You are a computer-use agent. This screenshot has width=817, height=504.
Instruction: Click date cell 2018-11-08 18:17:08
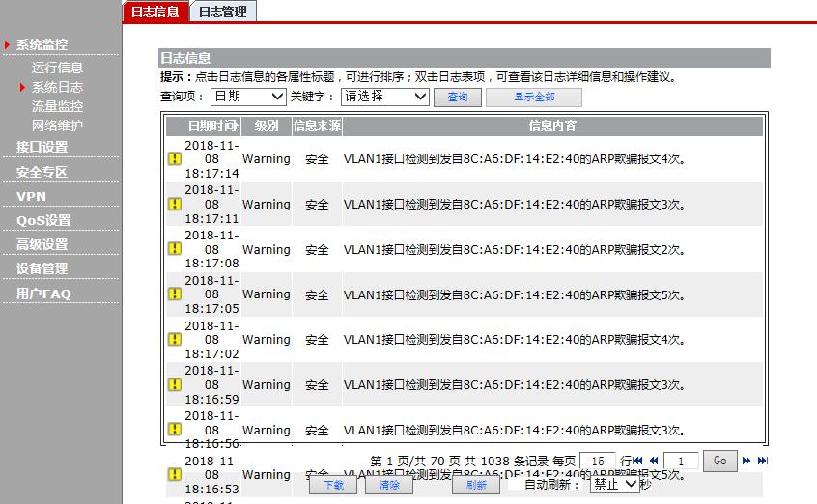click(x=211, y=249)
